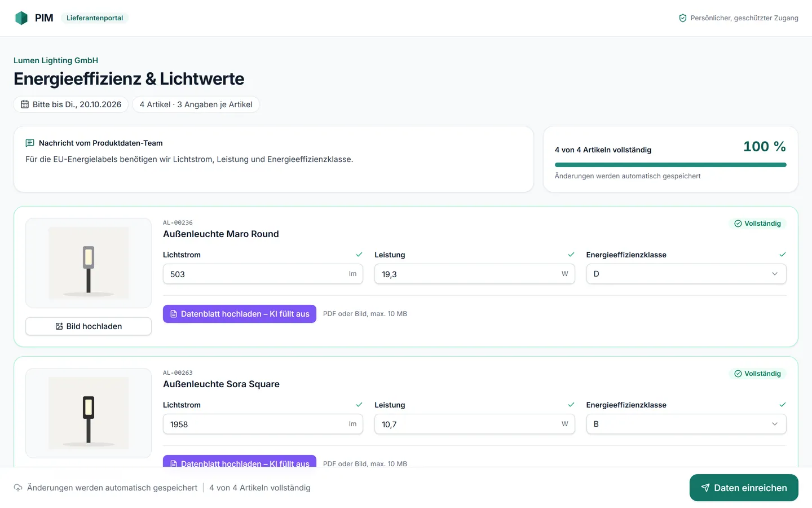Click the document icon on Maro Round's Datenblatt button

coord(174,314)
